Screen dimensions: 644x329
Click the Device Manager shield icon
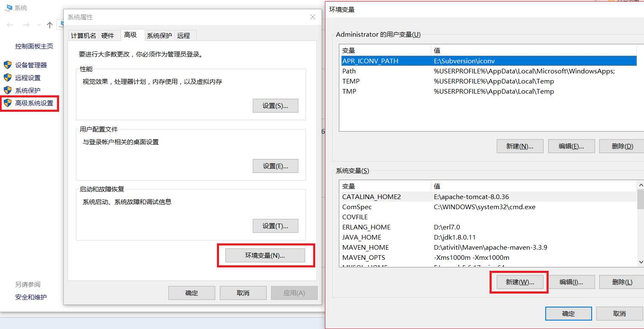pos(8,65)
